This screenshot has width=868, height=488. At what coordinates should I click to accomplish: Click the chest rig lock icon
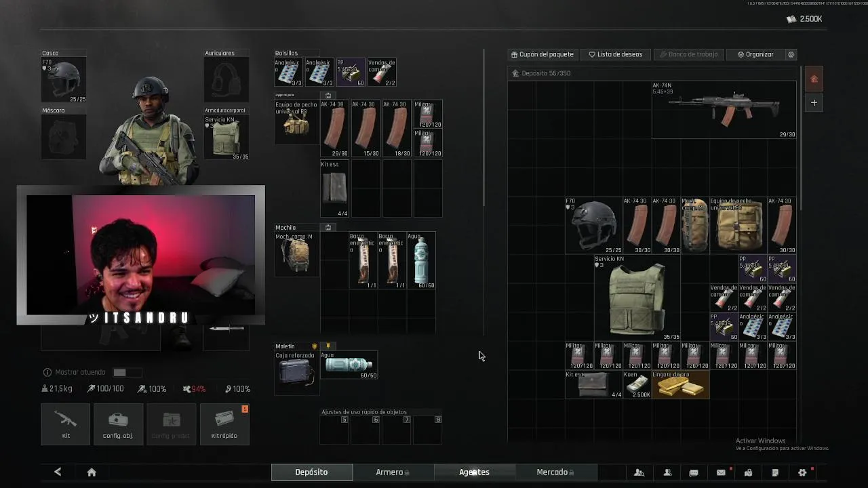[x=328, y=96]
